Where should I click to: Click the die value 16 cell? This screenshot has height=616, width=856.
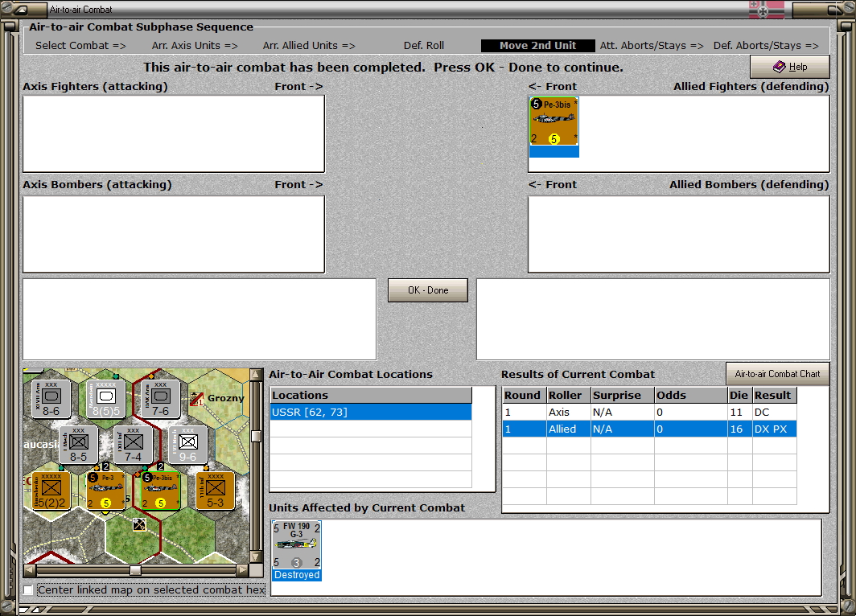click(739, 429)
